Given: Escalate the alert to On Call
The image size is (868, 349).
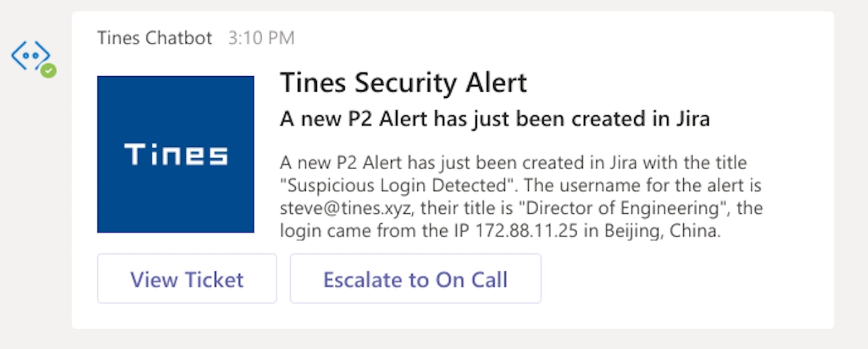Looking at the screenshot, I should pyautogui.click(x=415, y=279).
